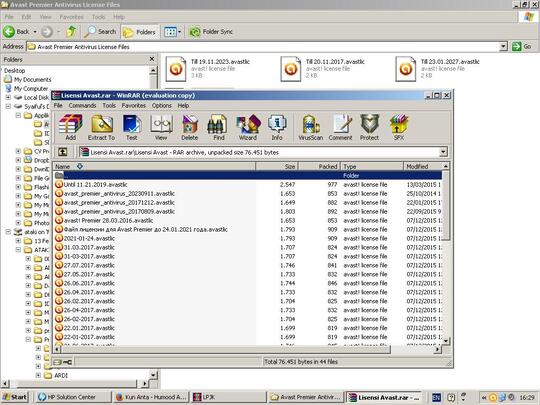Expand the ARDI folder node

[x=38, y=375]
